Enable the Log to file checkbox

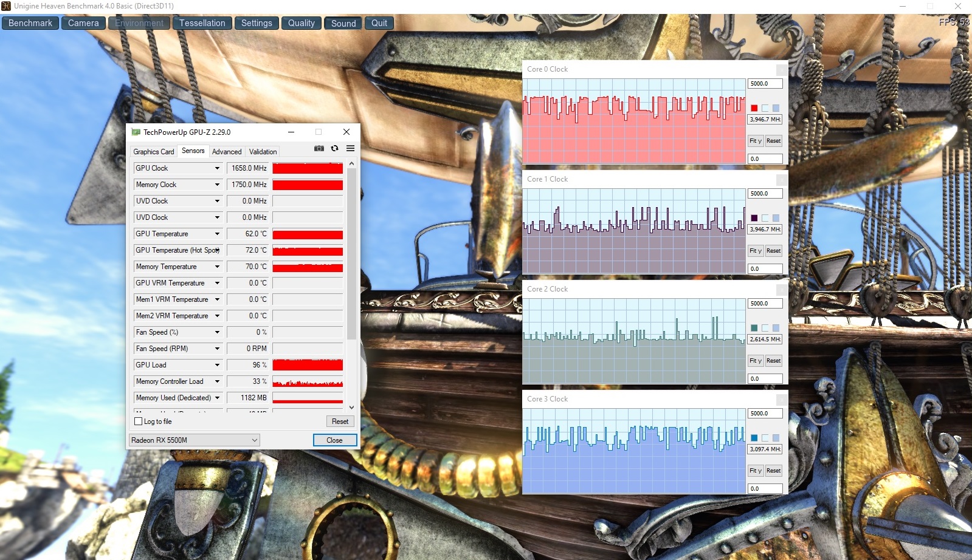pyautogui.click(x=138, y=422)
